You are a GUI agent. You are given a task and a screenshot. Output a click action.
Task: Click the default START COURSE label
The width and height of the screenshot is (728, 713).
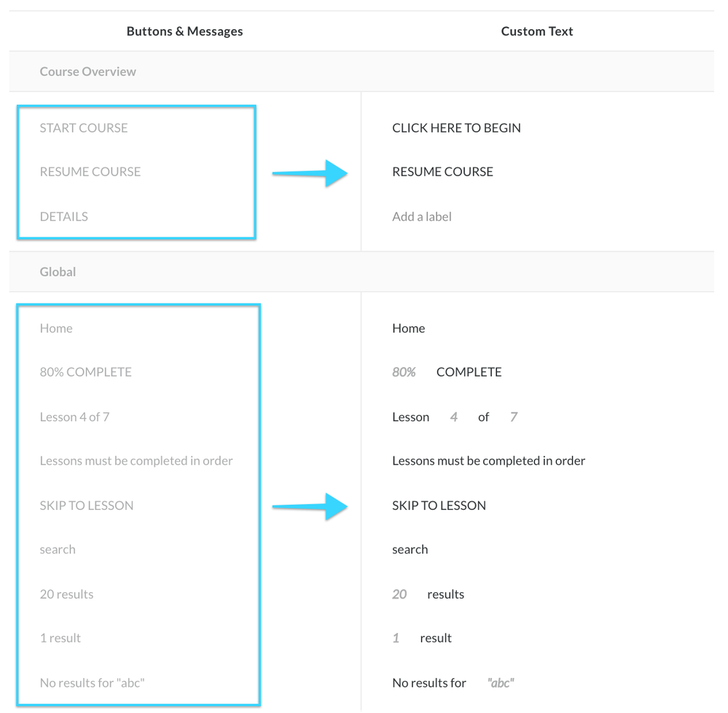(83, 128)
